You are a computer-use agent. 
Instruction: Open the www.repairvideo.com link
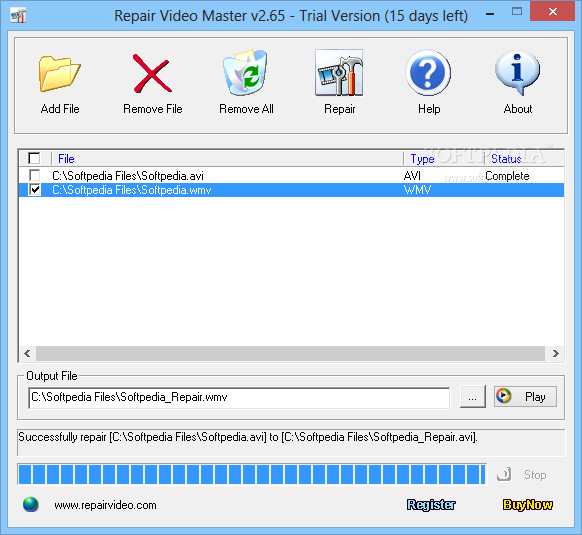click(105, 505)
